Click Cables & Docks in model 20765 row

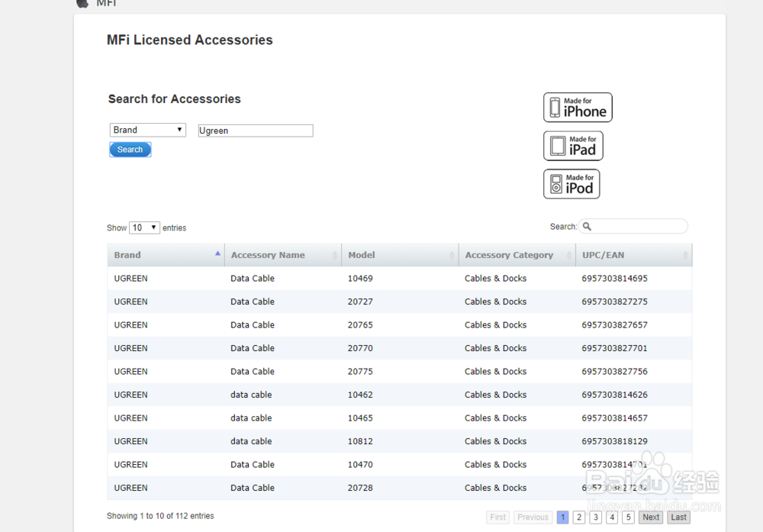tap(495, 325)
